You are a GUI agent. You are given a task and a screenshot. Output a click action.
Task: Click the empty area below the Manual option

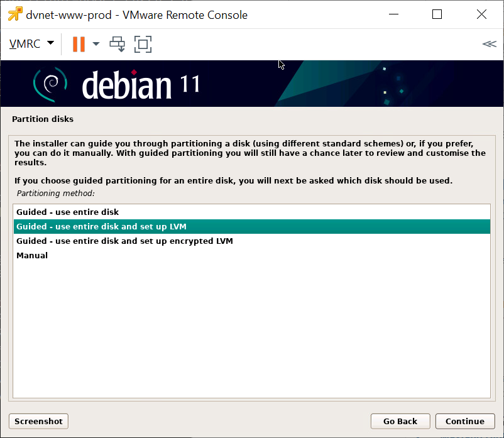click(x=251, y=327)
